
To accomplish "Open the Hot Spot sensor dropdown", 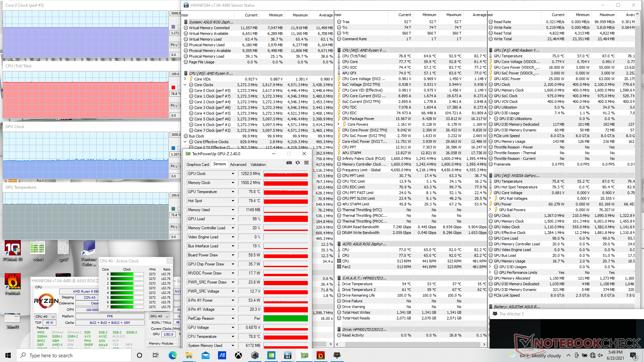I will click(x=233, y=201).
